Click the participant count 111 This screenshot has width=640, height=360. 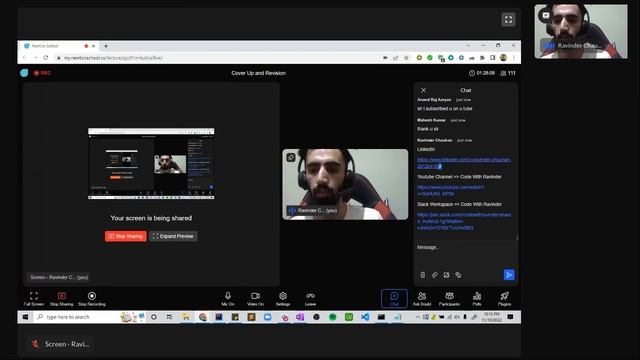(x=508, y=73)
